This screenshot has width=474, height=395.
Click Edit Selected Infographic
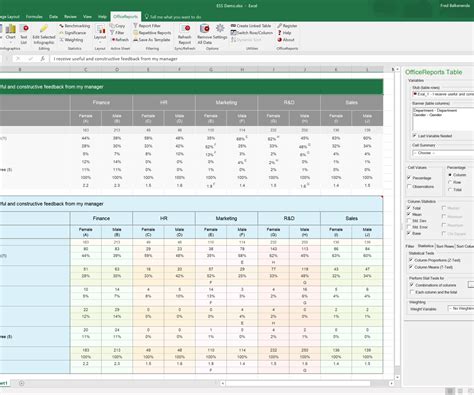pos(44,33)
